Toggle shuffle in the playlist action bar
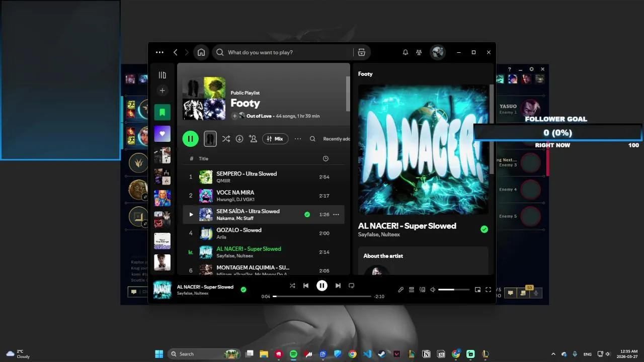 coord(226,139)
